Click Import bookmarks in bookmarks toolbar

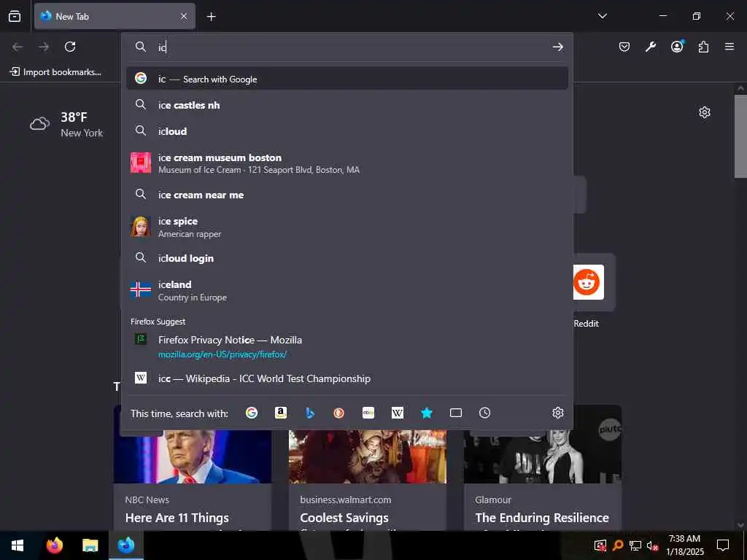click(55, 72)
